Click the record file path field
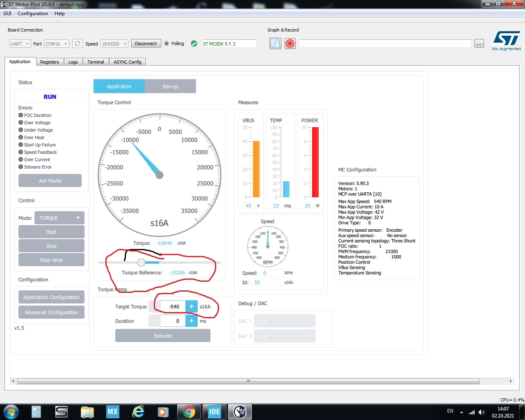This screenshot has height=420, width=525. pyautogui.click(x=385, y=43)
